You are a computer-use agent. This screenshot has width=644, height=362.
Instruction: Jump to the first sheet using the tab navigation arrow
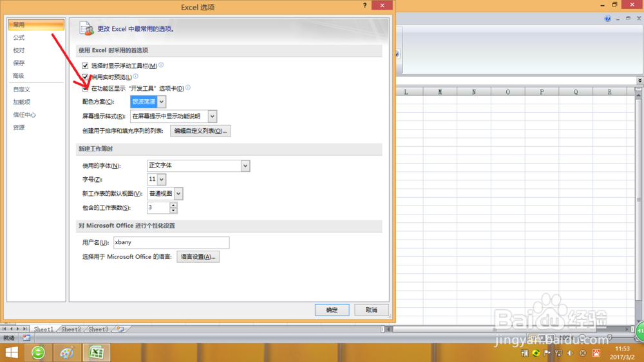pyautogui.click(x=5, y=329)
